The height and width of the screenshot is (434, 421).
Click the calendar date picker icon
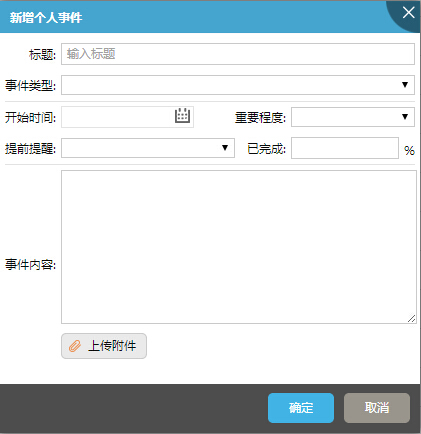182,115
